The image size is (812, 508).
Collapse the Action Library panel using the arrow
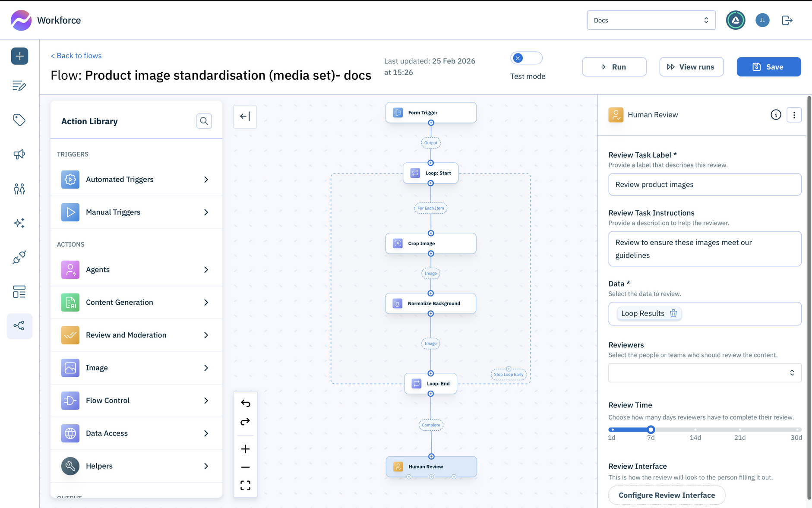[x=245, y=116]
